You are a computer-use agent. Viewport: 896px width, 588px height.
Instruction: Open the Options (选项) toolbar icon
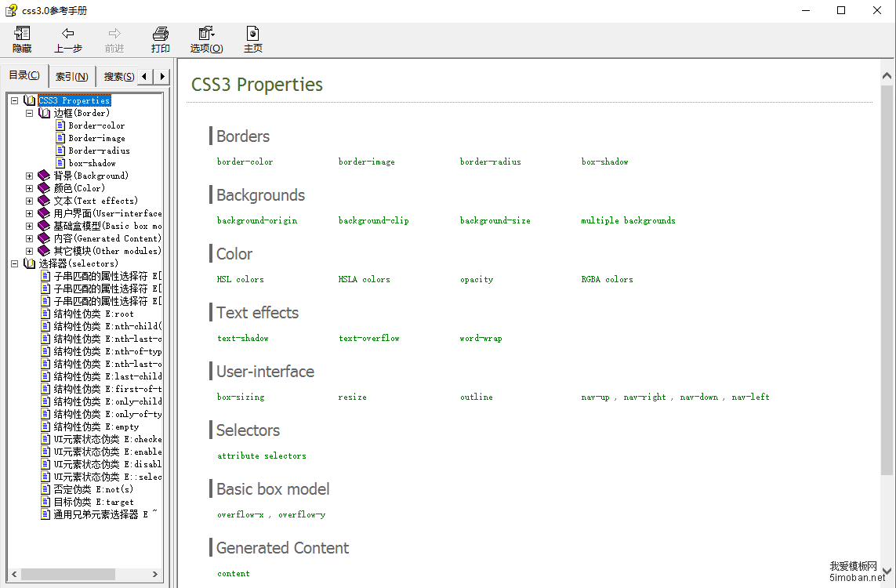coord(206,34)
